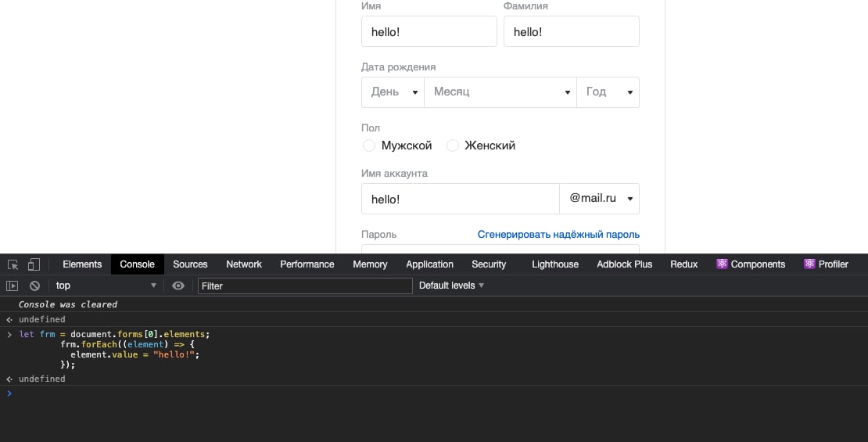Image resolution: width=868 pixels, height=442 pixels.
Task: Click the last 'undefined' output line
Action: [x=41, y=379]
